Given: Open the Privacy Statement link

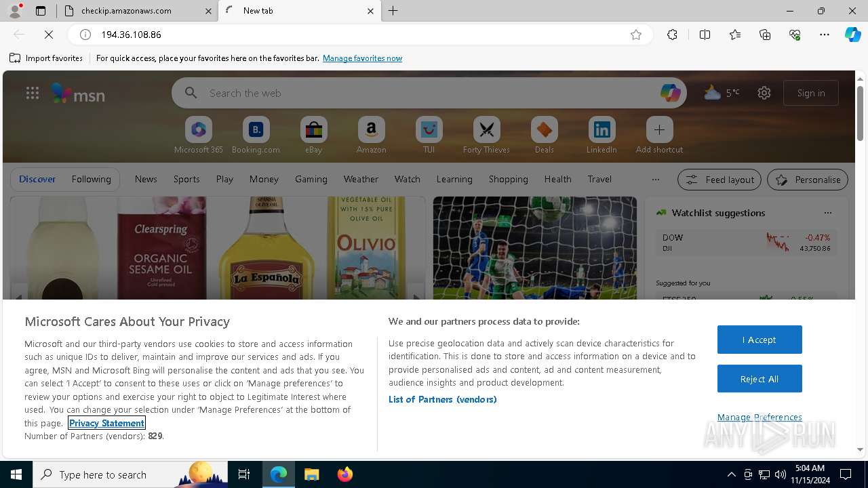Looking at the screenshot, I should coord(106,423).
